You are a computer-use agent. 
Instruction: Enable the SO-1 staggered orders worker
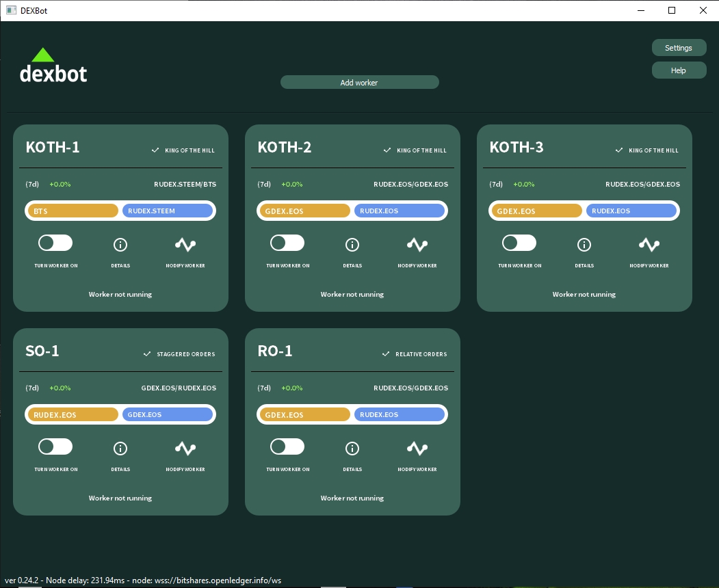click(55, 446)
